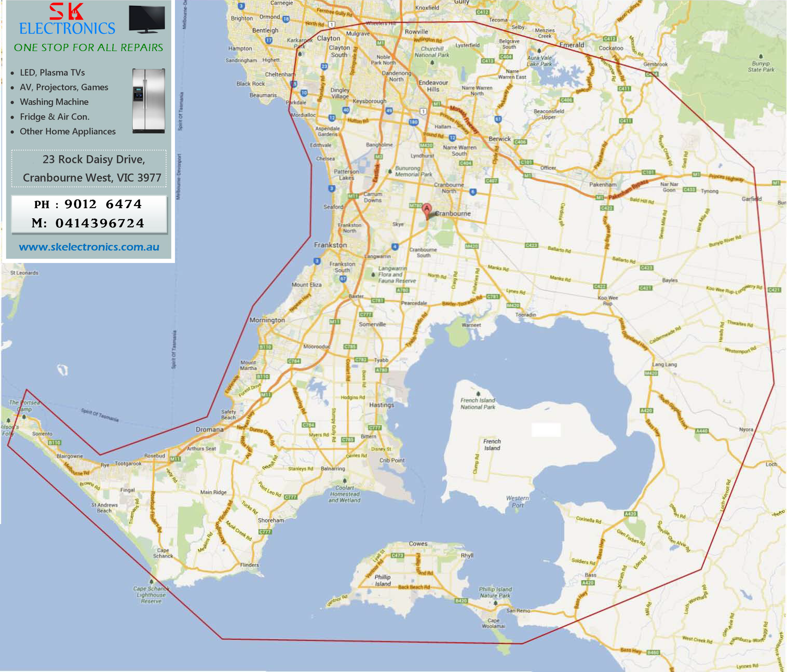Click the Tooradin town label
Viewport: 787px width, 672px height.
coord(526,315)
